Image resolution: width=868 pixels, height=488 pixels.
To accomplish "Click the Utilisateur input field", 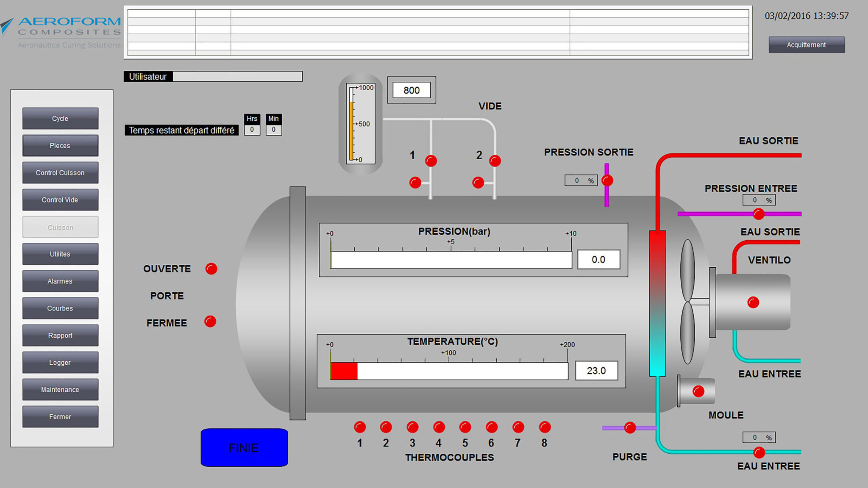I will coord(239,77).
